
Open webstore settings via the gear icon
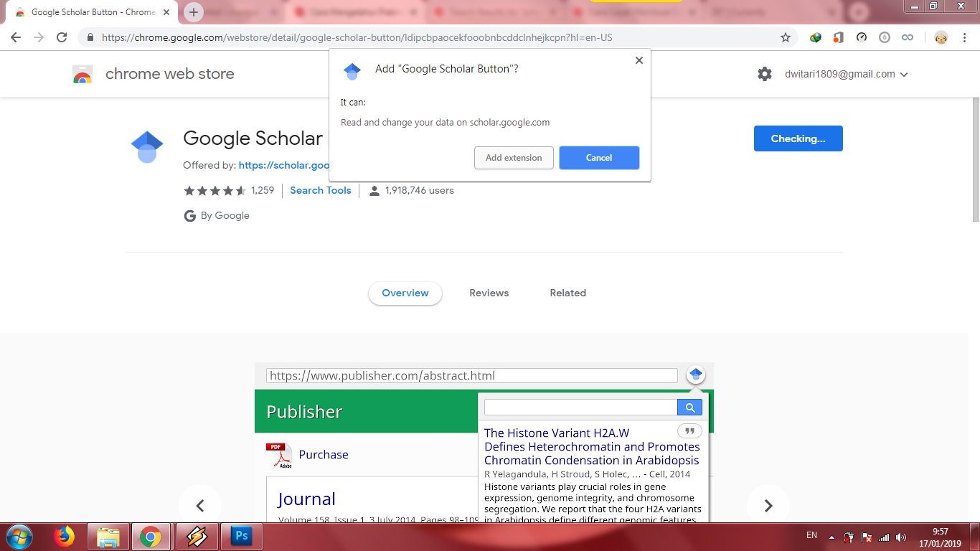[764, 73]
